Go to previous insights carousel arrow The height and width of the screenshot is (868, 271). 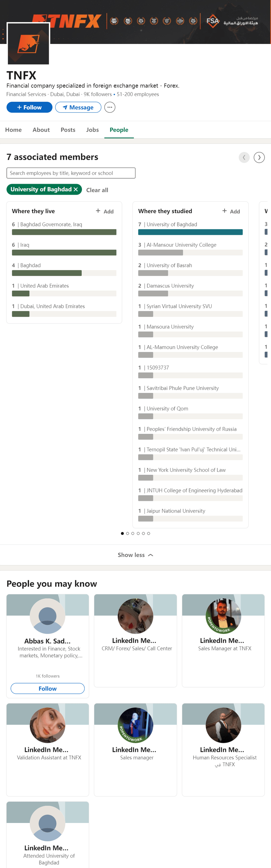pyautogui.click(x=244, y=157)
